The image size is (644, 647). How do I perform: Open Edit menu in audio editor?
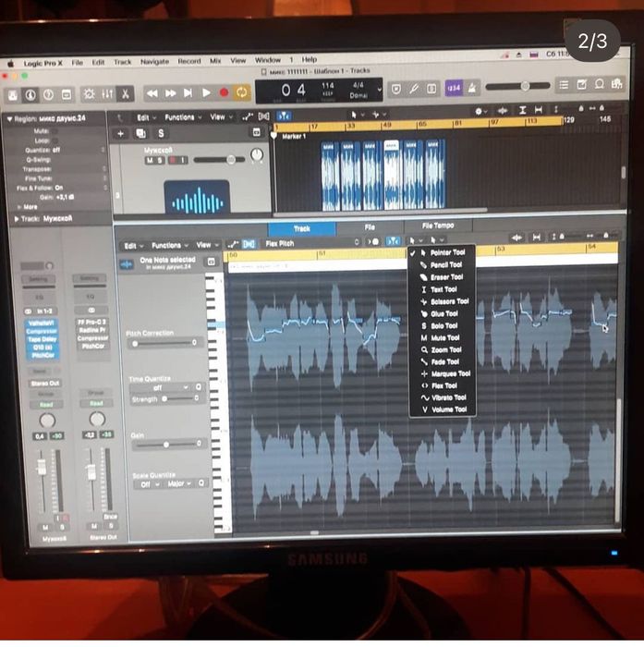click(133, 246)
